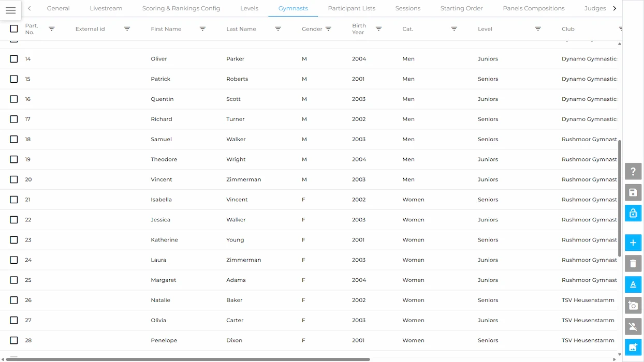Click the blue add image icon

pyautogui.click(x=633, y=347)
